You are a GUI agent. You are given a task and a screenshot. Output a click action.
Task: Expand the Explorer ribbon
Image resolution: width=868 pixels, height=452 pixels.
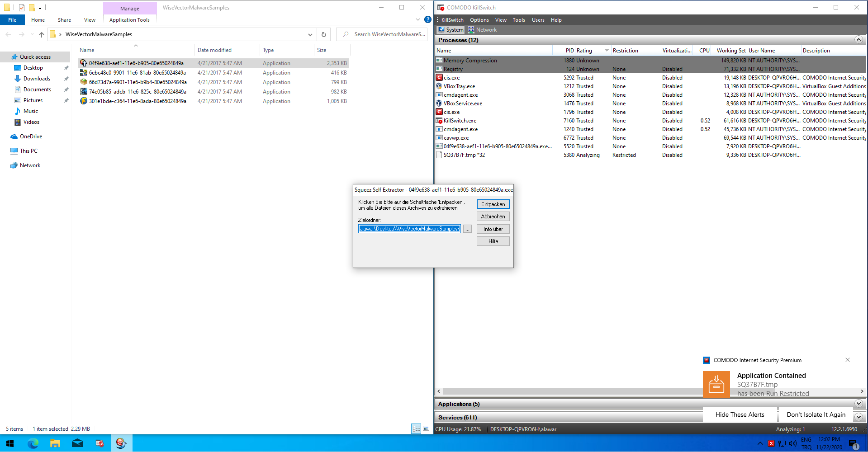point(418,20)
